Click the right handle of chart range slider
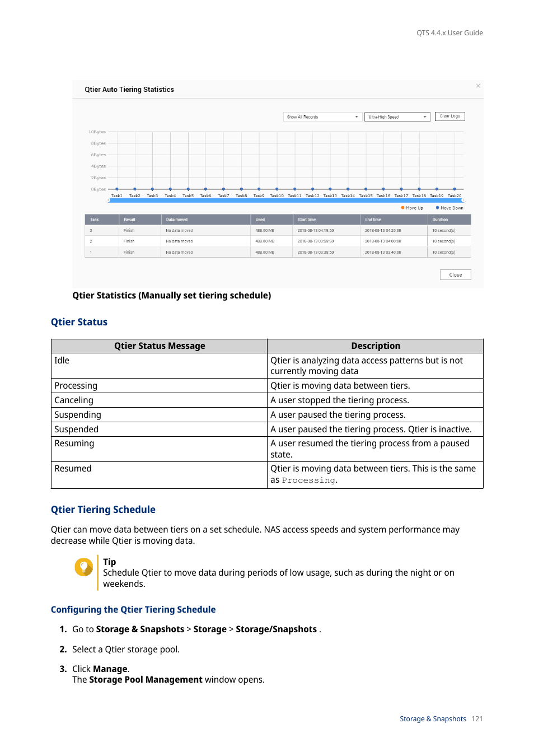 click(x=463, y=200)
